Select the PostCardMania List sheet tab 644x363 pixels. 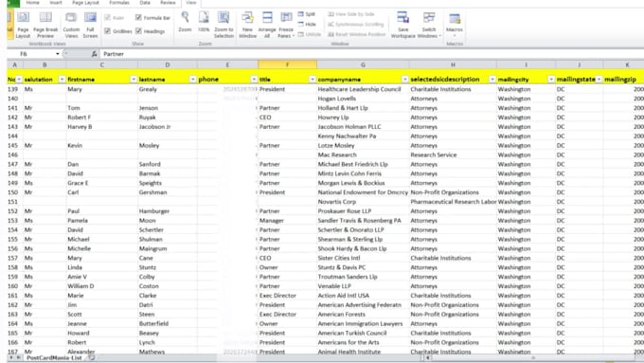click(x=54, y=358)
